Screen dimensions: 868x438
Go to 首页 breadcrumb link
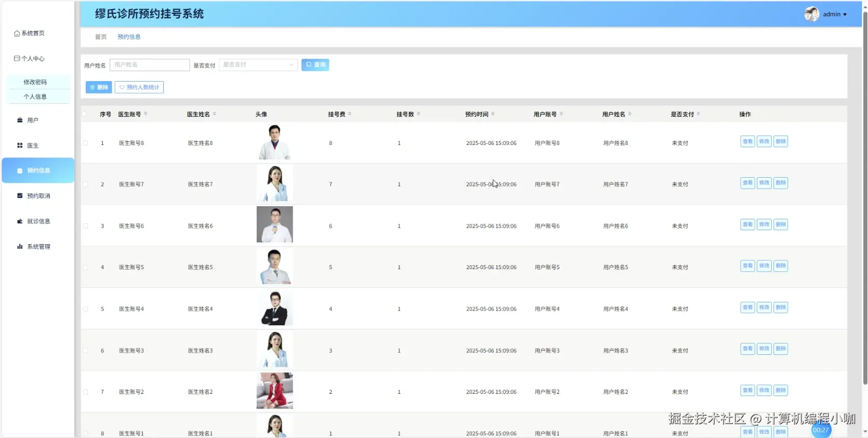point(101,37)
